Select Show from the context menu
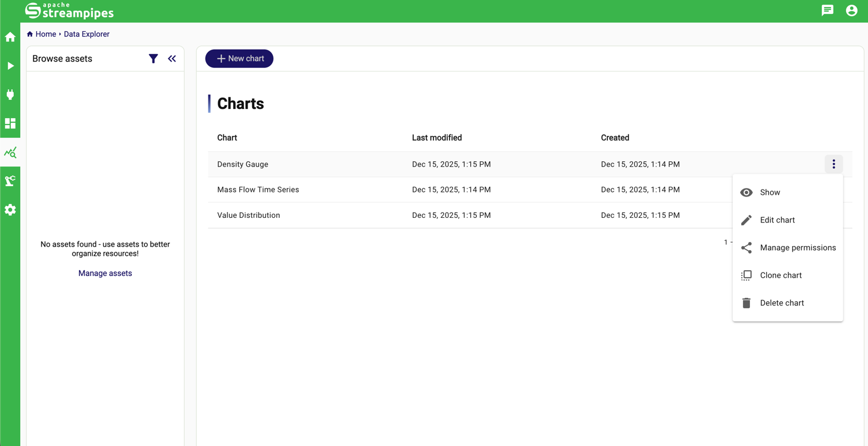The height and width of the screenshot is (446, 868). (770, 192)
